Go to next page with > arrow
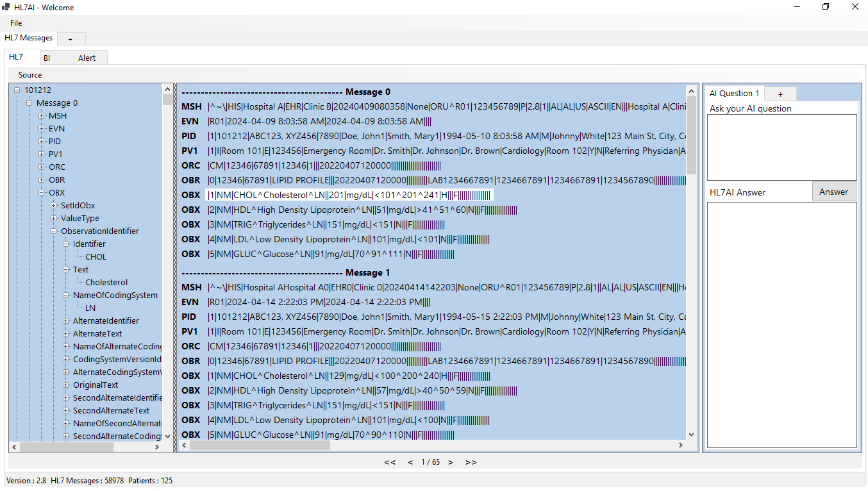This screenshot has width=868, height=491. (x=451, y=462)
